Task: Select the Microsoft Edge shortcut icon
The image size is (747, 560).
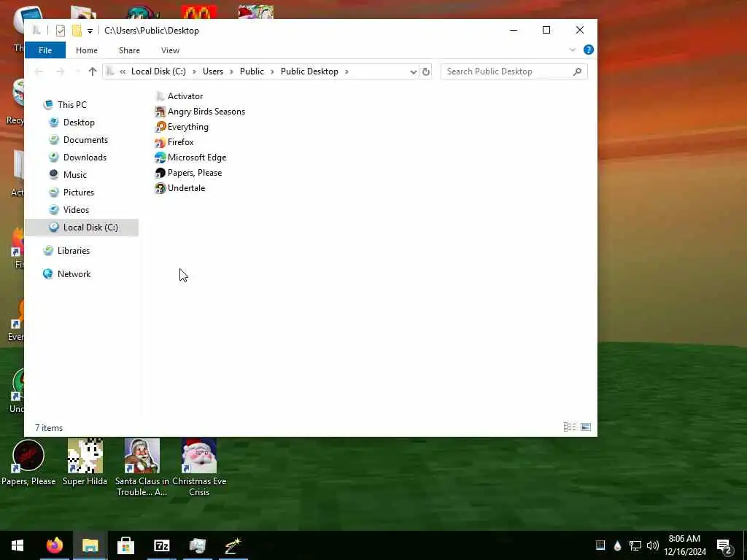Action: click(x=160, y=157)
